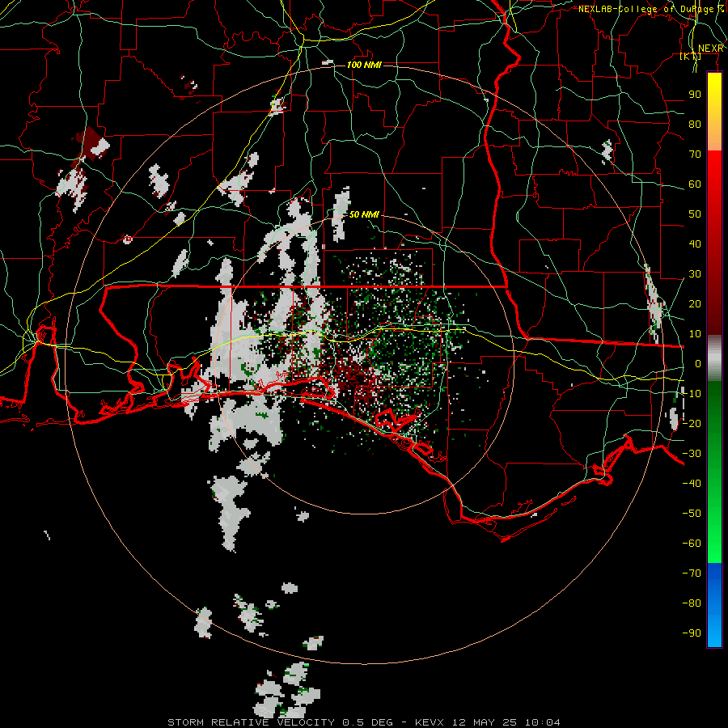Select the 80 value on the velocity scale

click(x=695, y=124)
